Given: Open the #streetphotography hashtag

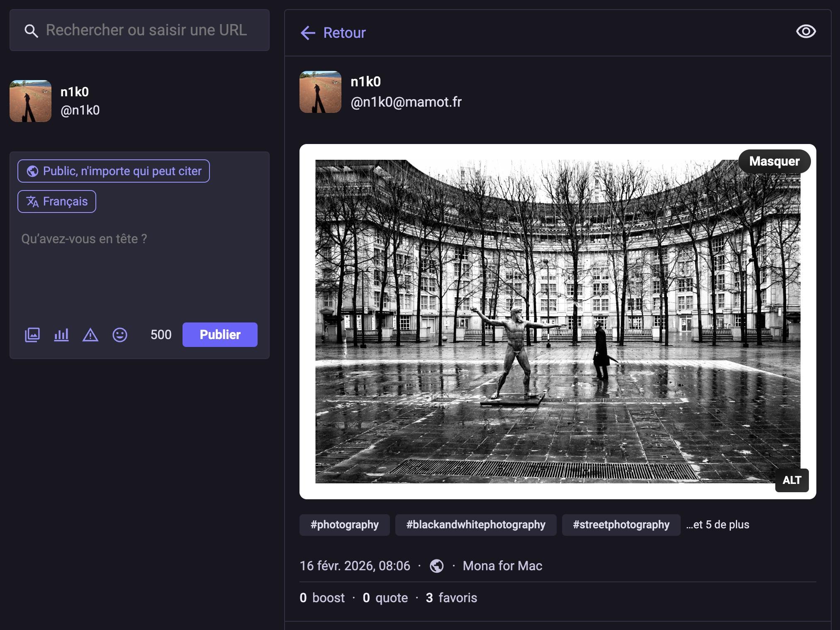Looking at the screenshot, I should (621, 525).
